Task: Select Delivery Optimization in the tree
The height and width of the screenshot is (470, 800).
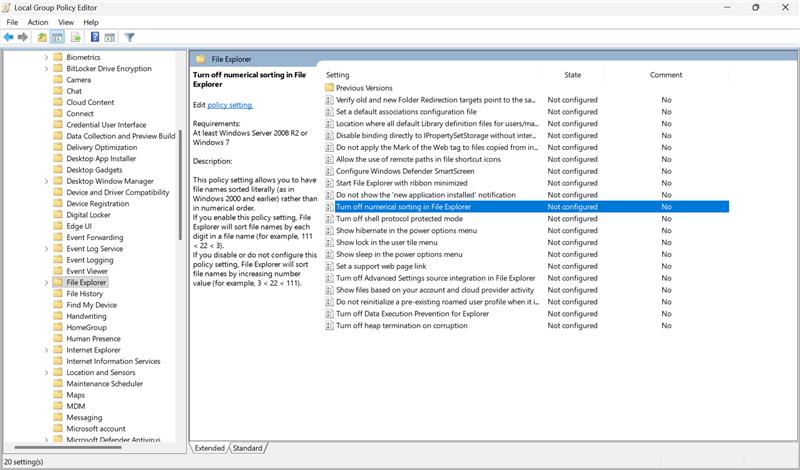Action: click(x=102, y=147)
